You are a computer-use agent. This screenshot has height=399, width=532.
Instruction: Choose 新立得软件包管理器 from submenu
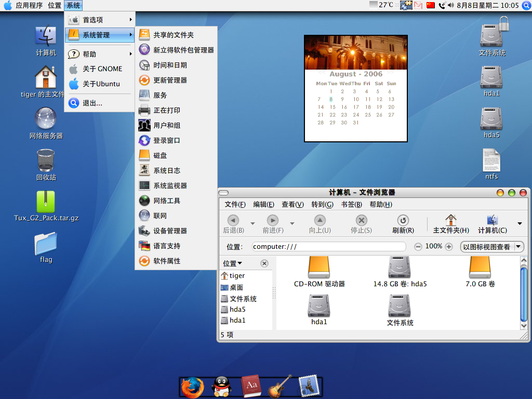coord(176,50)
